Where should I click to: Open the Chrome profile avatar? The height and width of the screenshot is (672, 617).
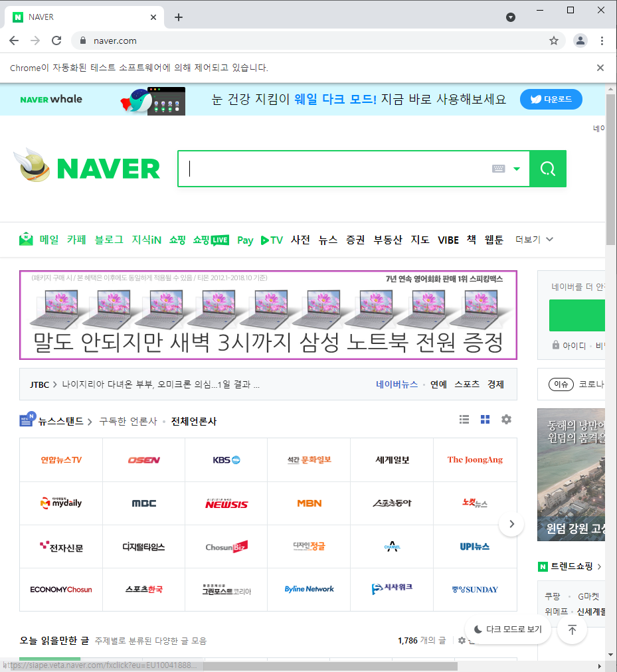pyautogui.click(x=580, y=41)
